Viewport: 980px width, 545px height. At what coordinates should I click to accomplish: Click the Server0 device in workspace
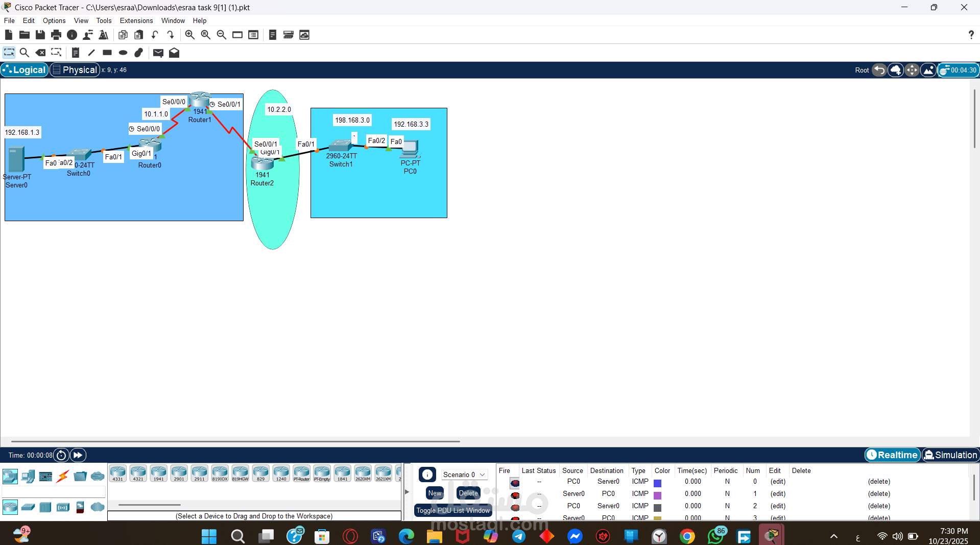(16, 159)
